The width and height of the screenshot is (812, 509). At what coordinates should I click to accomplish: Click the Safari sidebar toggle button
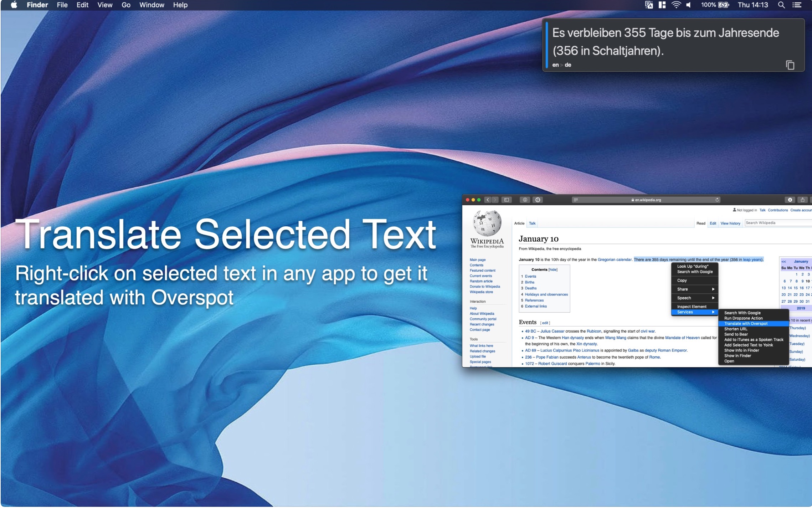(506, 200)
